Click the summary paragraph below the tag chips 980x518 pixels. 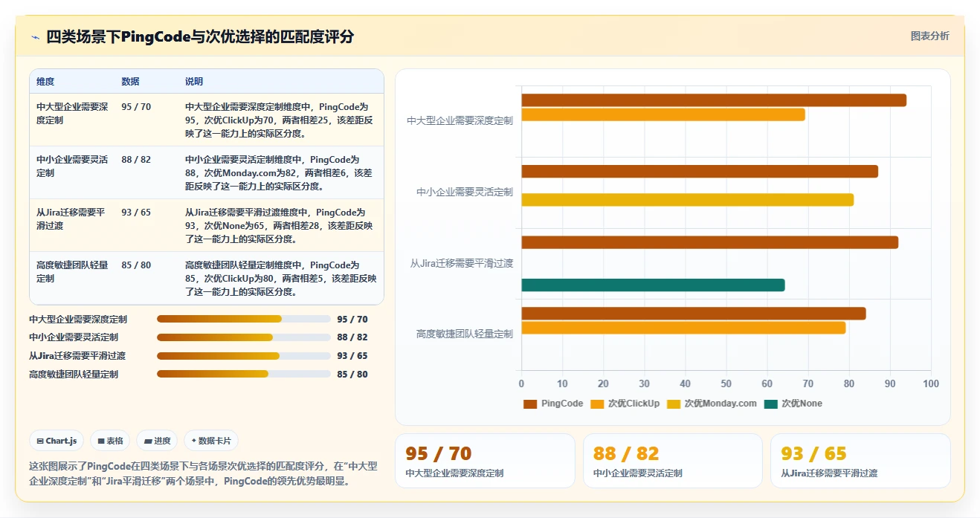(x=203, y=473)
